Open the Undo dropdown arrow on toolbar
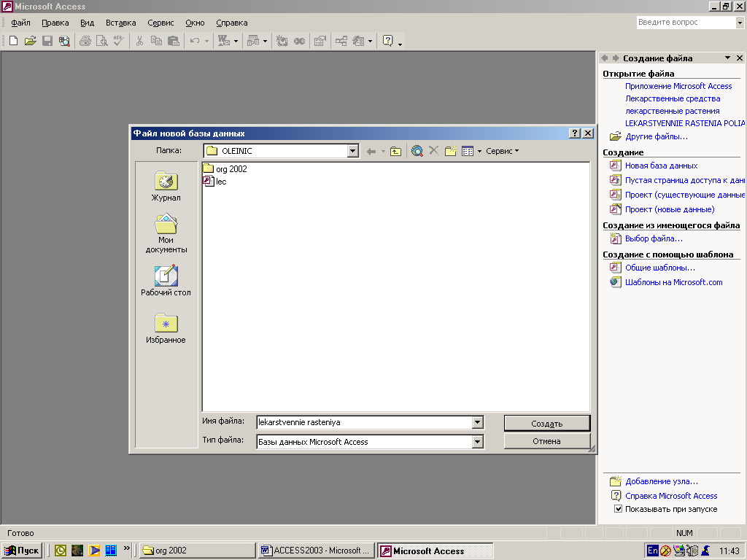Image resolution: width=747 pixels, height=560 pixels. (206, 42)
